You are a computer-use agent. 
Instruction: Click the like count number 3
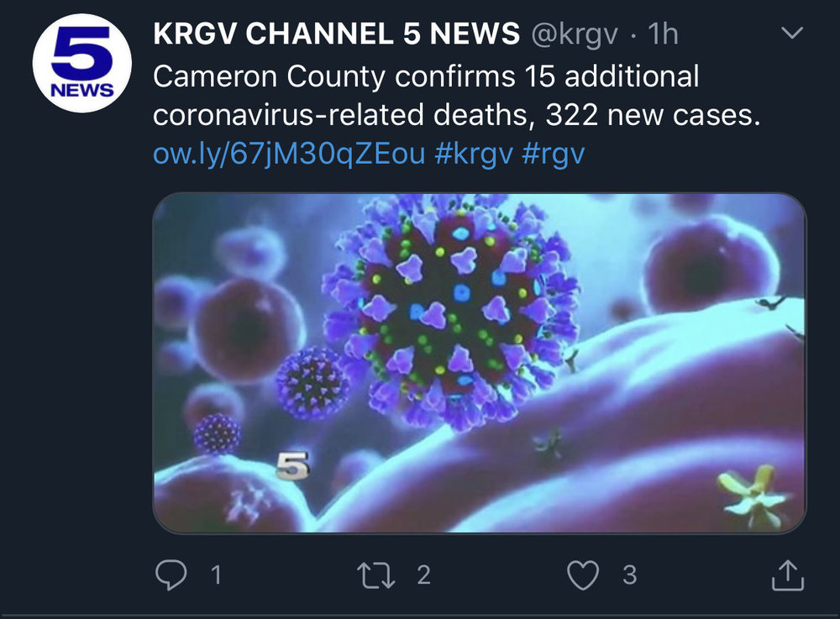tap(629, 575)
